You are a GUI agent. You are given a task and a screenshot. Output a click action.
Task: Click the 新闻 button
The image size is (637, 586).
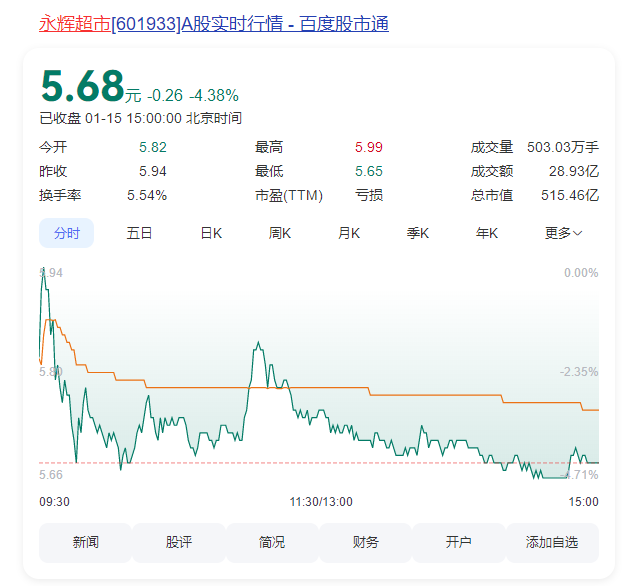(x=85, y=543)
